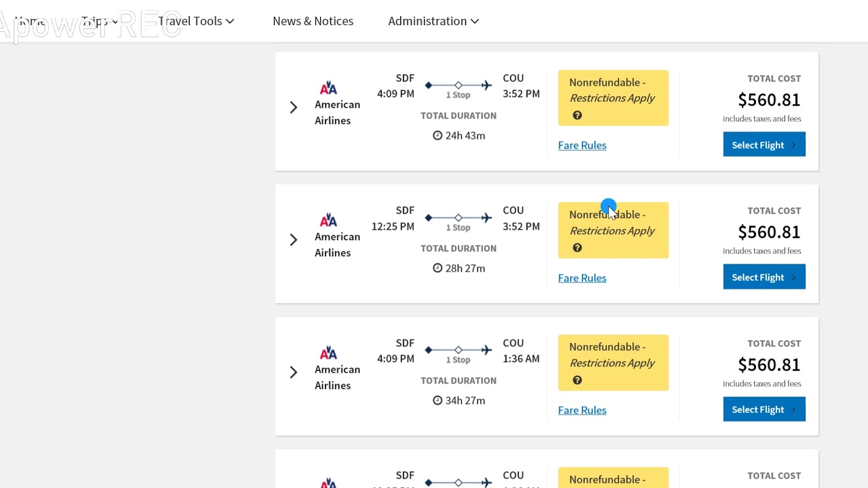
Task: Open Fare Rules for the 28h 27m flight
Action: [582, 278]
